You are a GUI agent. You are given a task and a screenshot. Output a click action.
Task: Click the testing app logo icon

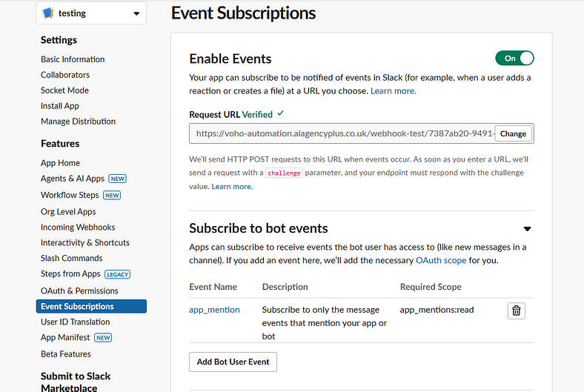48,13
